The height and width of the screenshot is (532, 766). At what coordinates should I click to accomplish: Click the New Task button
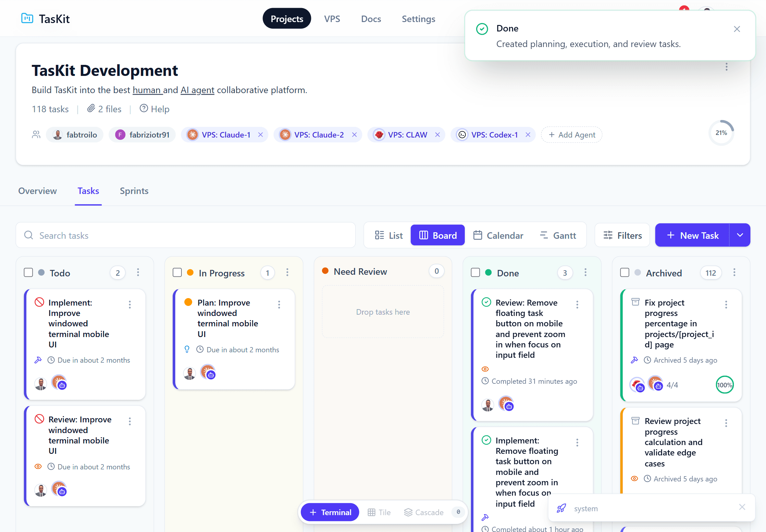click(692, 235)
